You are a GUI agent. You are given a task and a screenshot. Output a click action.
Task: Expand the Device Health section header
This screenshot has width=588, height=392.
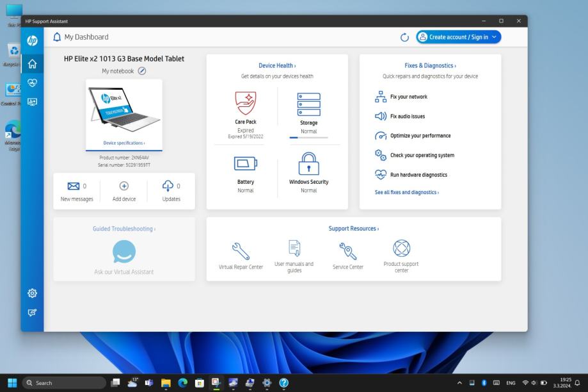(277, 65)
